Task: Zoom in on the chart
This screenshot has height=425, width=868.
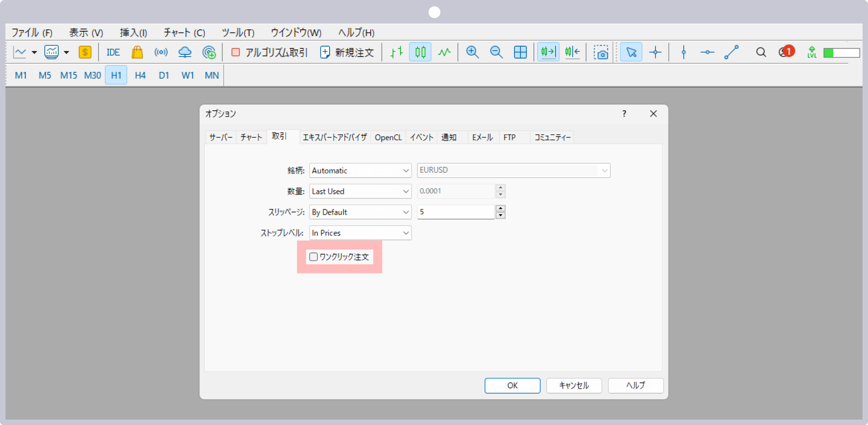Action: pos(472,52)
